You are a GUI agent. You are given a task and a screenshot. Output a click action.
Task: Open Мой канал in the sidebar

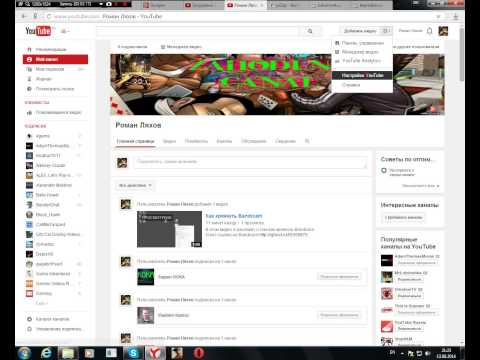(55, 59)
